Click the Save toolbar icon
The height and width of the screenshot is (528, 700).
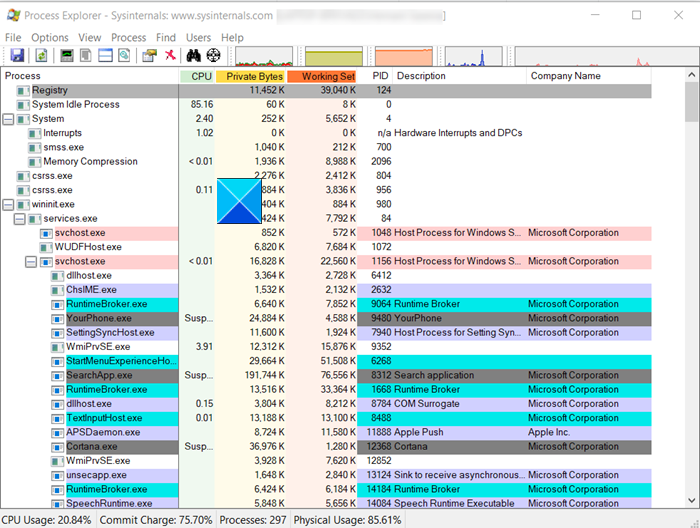[x=15, y=56]
